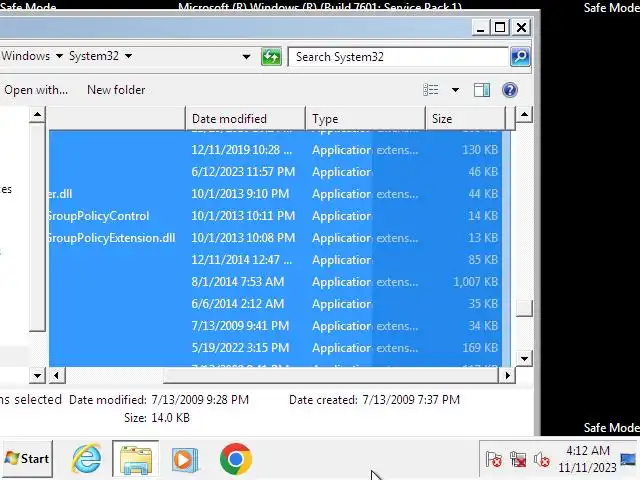Sort by the Size column header

[x=465, y=119]
